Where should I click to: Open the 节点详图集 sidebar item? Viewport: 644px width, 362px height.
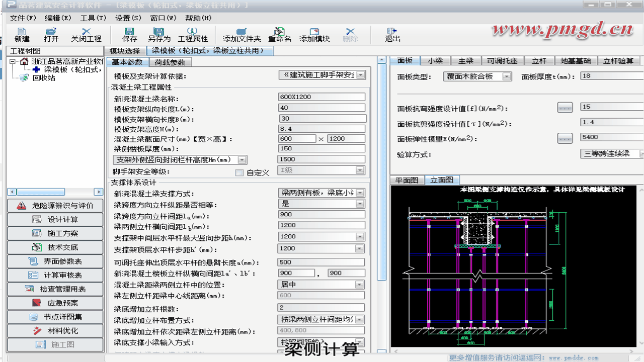click(55, 317)
